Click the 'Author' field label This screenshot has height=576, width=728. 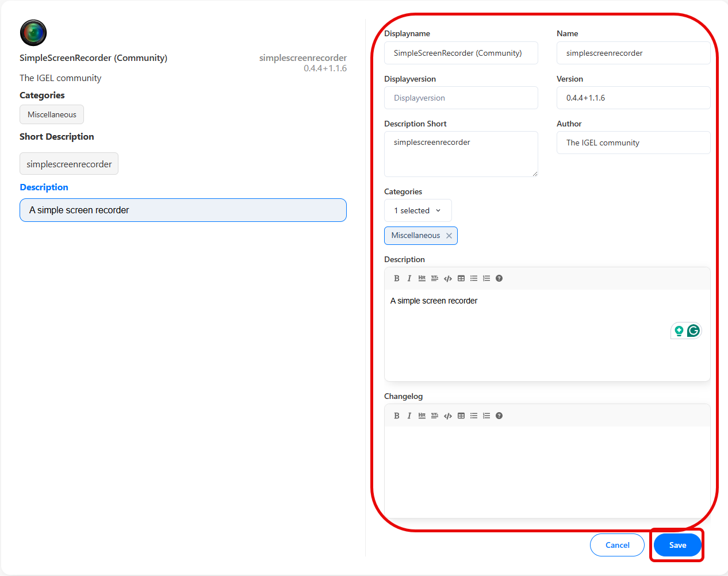569,124
